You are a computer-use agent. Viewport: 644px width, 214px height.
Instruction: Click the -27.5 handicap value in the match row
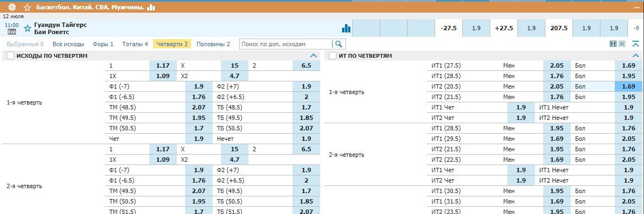pyautogui.click(x=448, y=28)
